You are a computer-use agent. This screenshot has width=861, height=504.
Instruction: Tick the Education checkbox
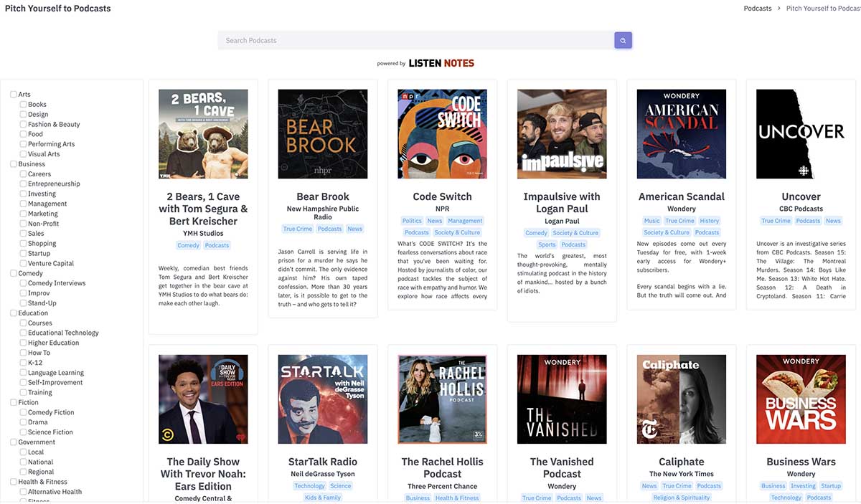pos(14,313)
